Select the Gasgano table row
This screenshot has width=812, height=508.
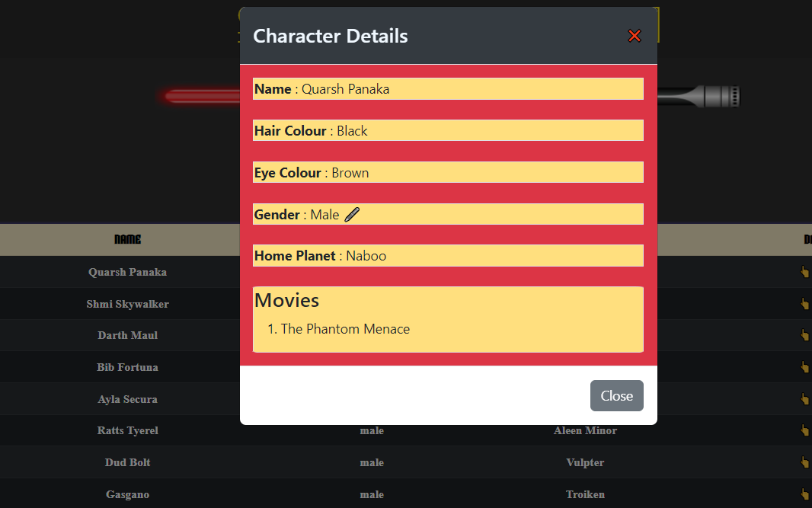click(x=127, y=494)
